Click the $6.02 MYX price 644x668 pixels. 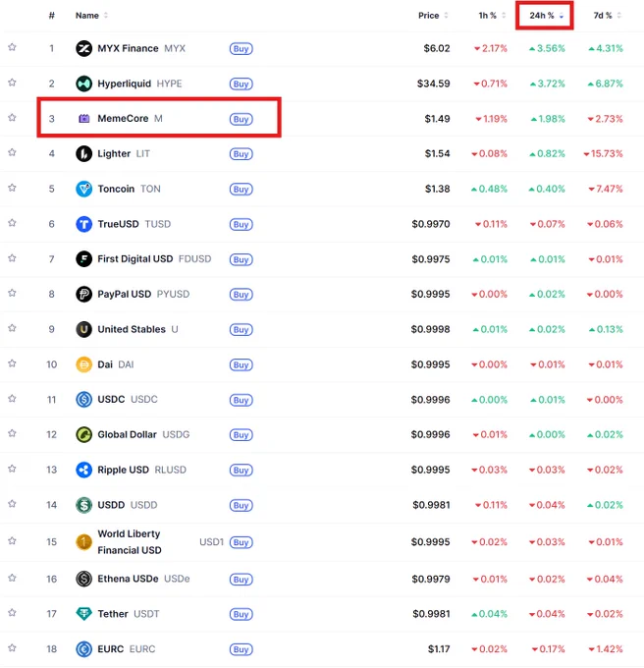437,48
